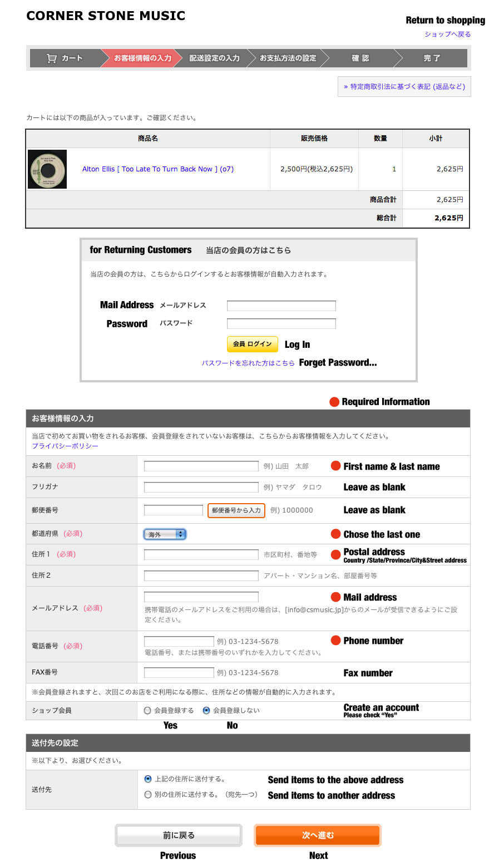Select お客様情報の入力 step tab
This screenshot has height=866, width=504.
click(x=141, y=58)
